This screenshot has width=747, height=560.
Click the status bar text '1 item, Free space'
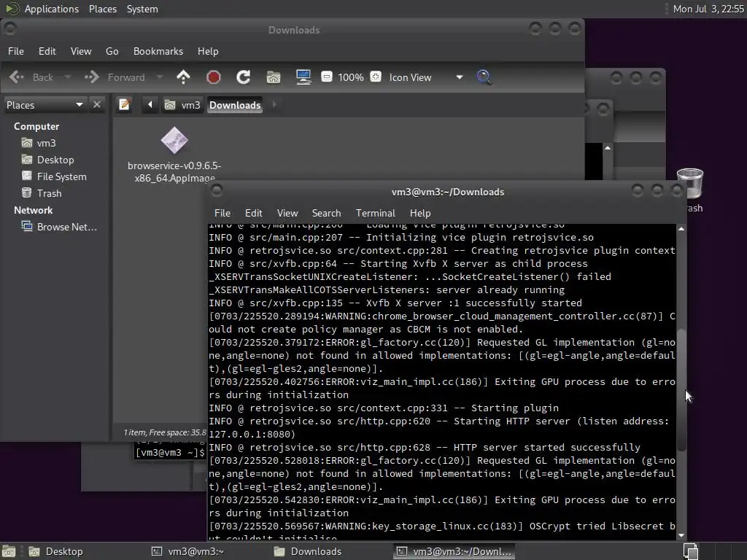[165, 432]
